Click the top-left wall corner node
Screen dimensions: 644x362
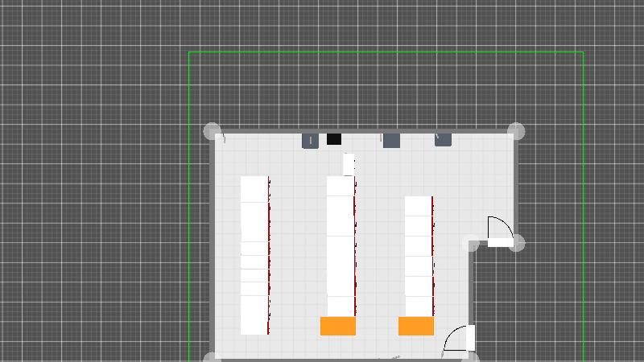pos(212,131)
